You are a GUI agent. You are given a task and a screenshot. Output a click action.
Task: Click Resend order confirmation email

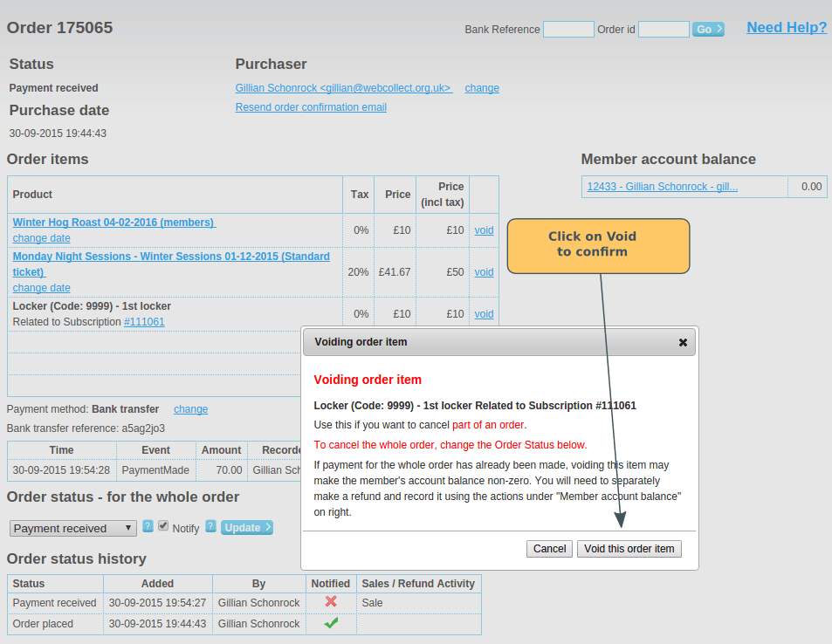311,107
